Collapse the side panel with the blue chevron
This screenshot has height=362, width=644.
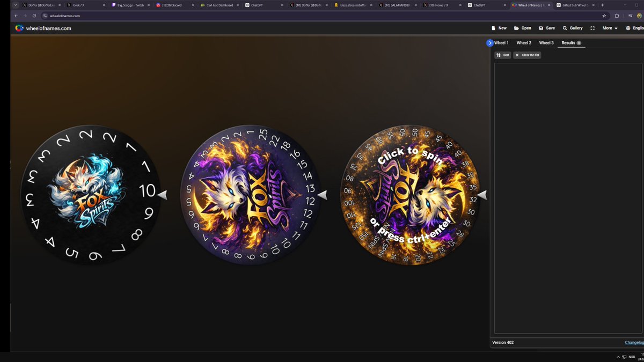[490, 43]
